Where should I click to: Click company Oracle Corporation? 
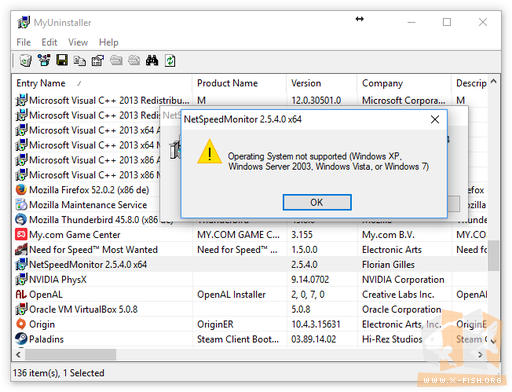402,309
